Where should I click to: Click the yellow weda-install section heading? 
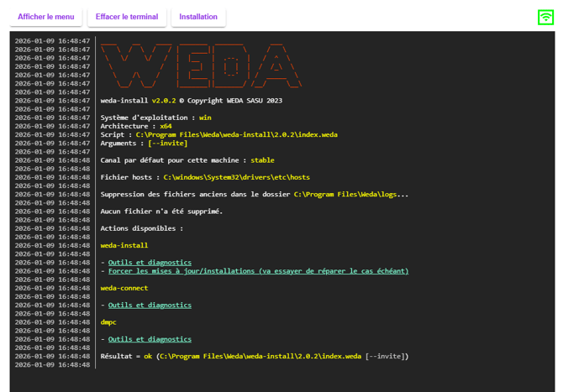124,245
